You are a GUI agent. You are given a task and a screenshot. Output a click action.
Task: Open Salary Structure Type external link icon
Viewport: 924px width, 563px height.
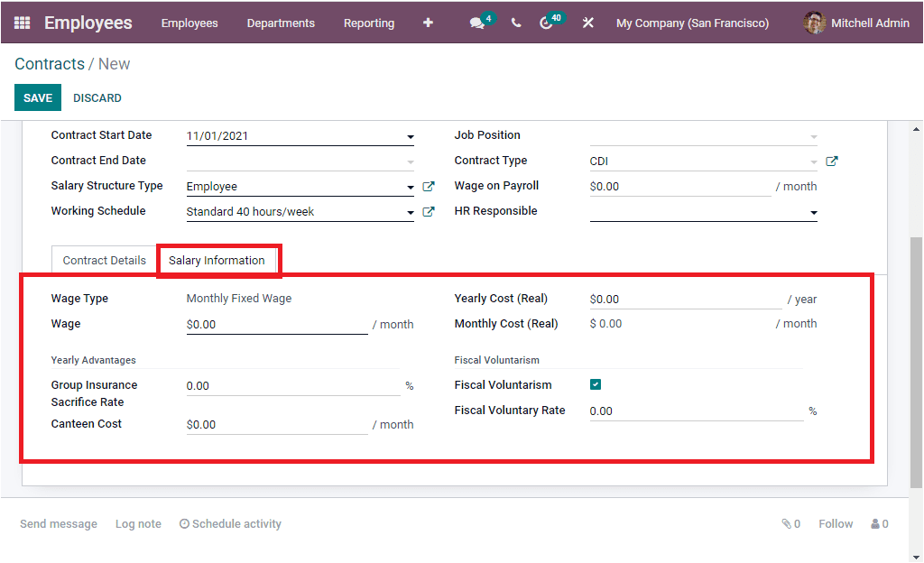pos(429,186)
